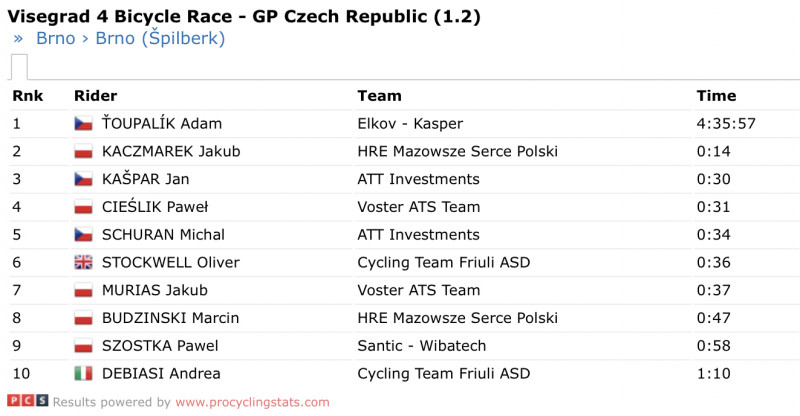Click the double chevron before Brno
Viewport: 800px width, 416px height.
[x=18, y=39]
